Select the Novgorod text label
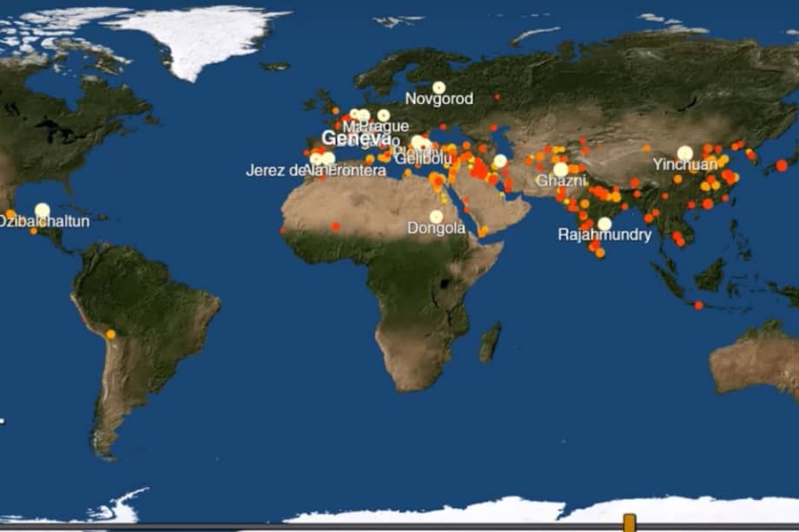 439,100
